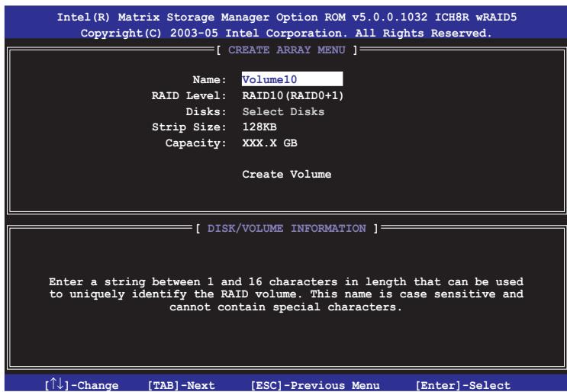Click the Strip Size: label
Viewport: 567px width, 392px height.
coord(188,127)
